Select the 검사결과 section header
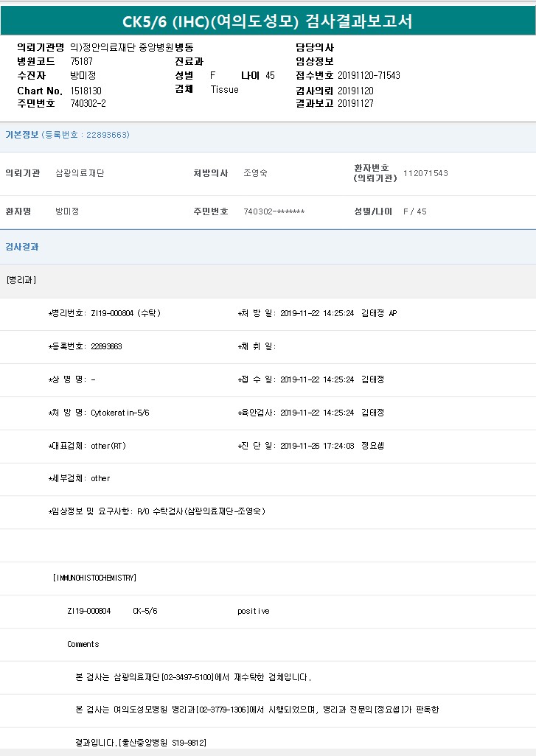 [x=22, y=247]
